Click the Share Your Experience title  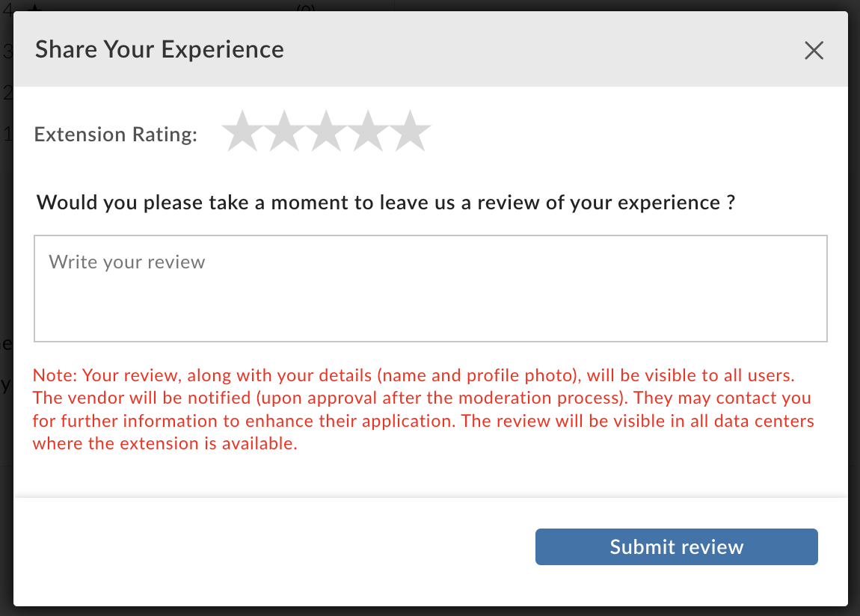159,49
